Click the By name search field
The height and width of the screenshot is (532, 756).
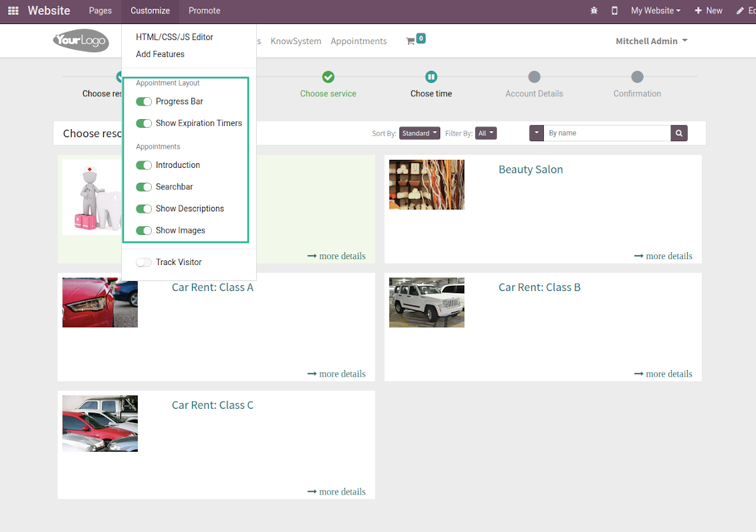pyautogui.click(x=607, y=133)
